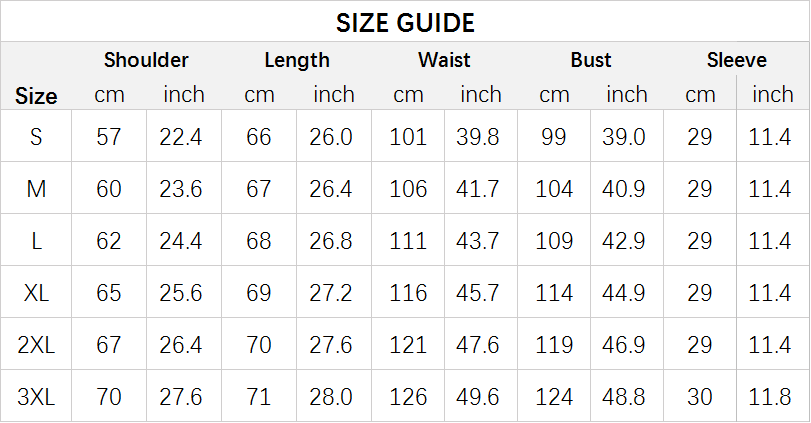
Task: Click the 26.8 length inch cell
Action: [331, 241]
